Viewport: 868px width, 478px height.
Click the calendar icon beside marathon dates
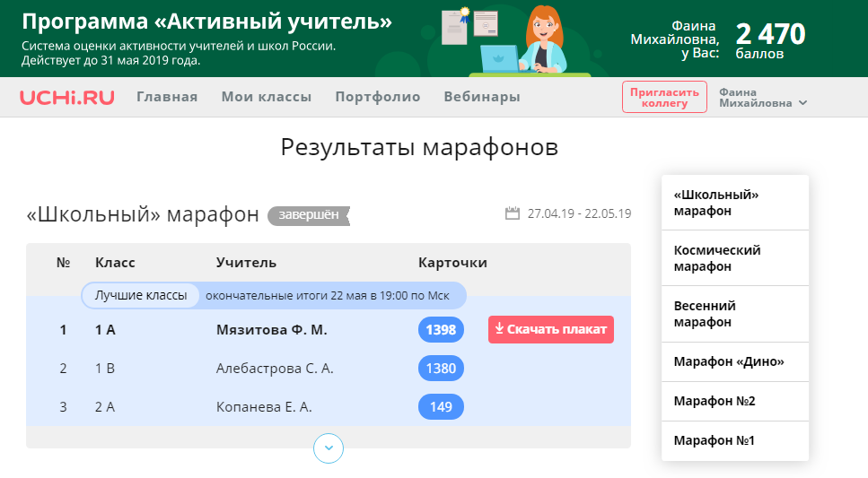[x=513, y=213]
